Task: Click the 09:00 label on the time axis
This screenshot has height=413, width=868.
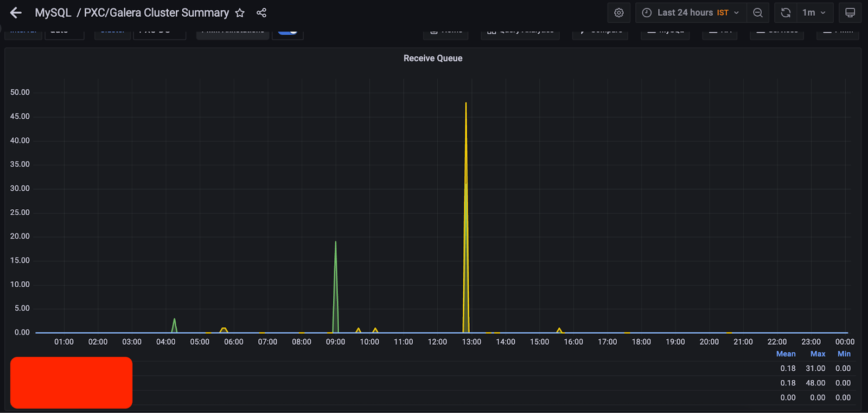Action: [335, 342]
